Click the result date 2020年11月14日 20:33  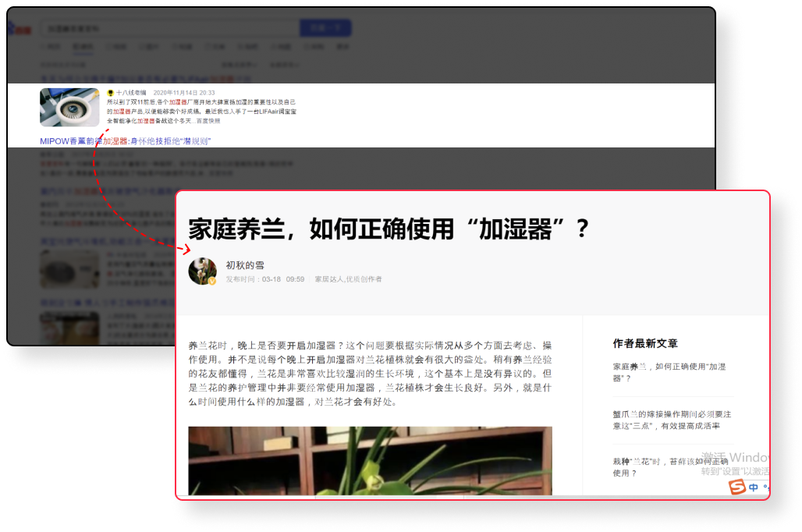point(184,93)
